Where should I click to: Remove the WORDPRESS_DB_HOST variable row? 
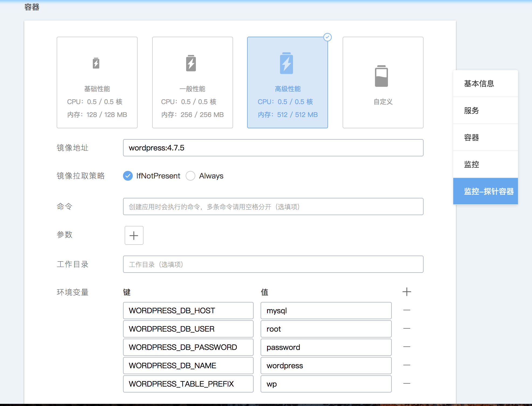407,310
